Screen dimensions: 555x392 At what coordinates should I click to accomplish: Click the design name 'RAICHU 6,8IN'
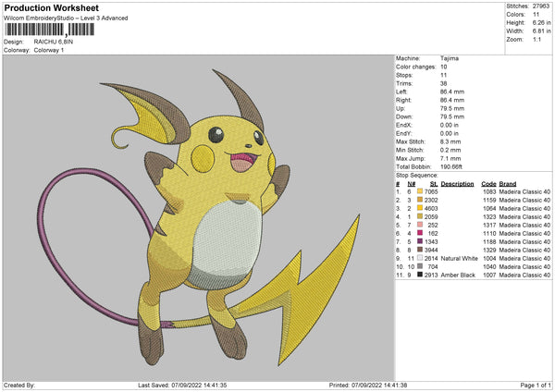click(x=54, y=42)
